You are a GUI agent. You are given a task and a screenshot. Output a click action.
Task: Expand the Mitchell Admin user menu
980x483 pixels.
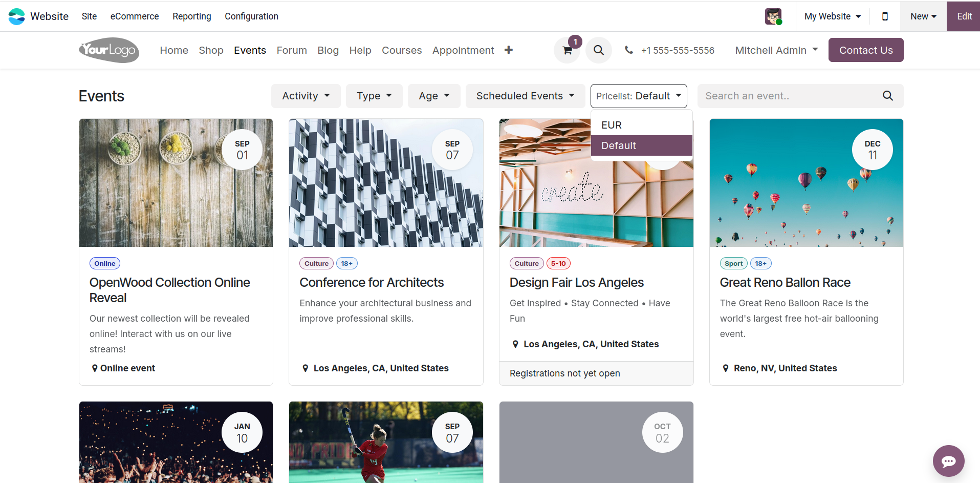click(776, 50)
